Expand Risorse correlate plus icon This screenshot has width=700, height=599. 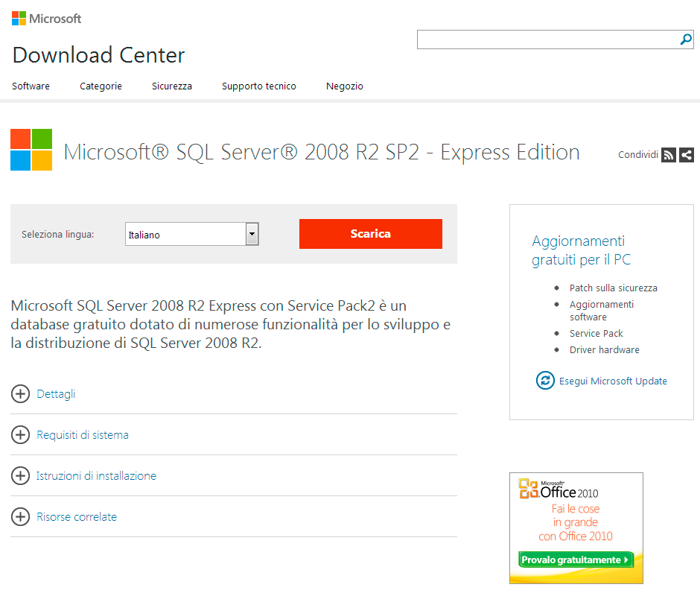click(20, 517)
